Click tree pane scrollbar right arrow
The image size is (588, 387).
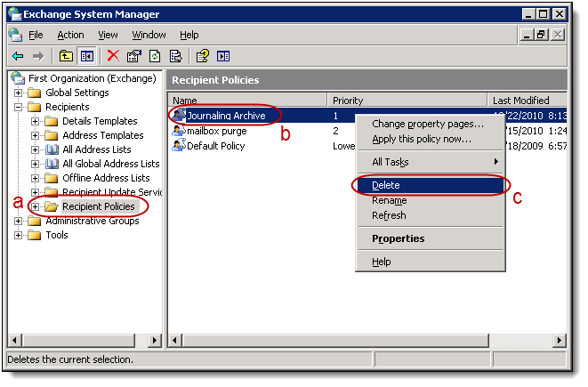pos(154,341)
